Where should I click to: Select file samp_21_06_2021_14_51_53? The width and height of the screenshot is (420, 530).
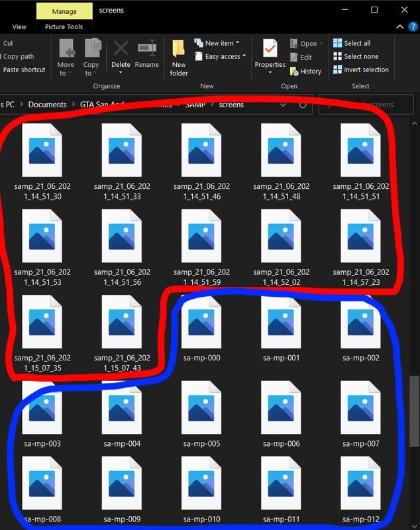(42, 247)
